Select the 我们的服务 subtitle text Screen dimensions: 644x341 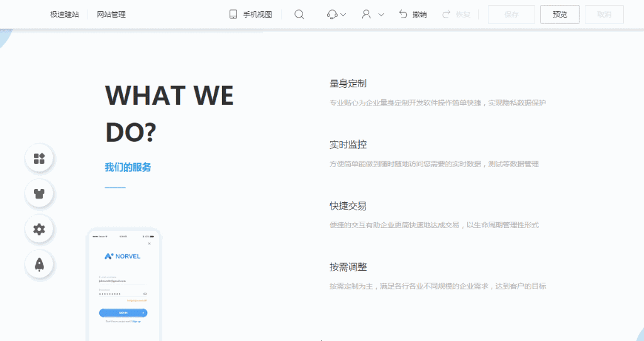[x=128, y=167]
